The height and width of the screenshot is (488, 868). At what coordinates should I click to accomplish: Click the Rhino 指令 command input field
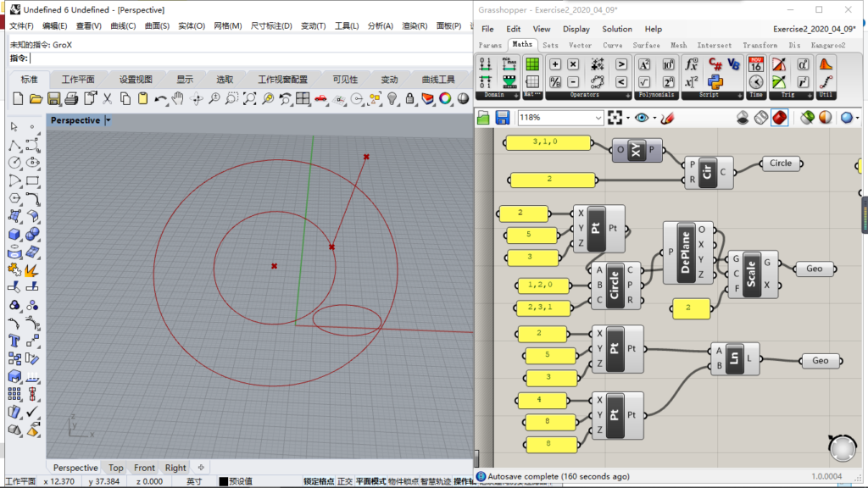(x=251, y=58)
